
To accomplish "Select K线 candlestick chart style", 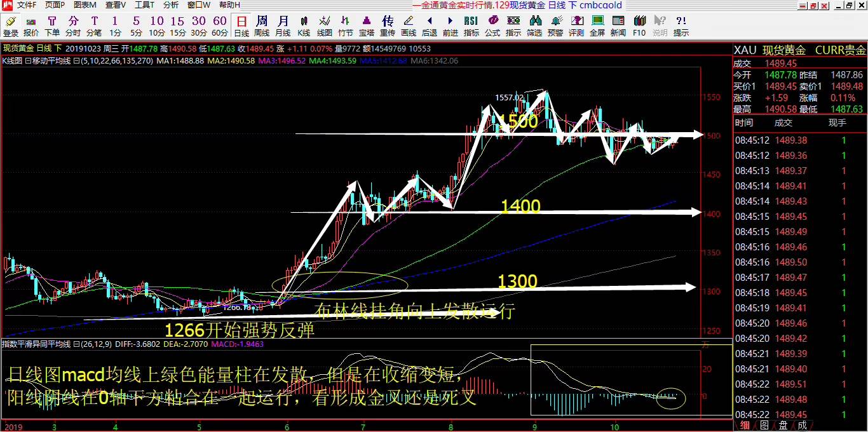I will (304, 26).
